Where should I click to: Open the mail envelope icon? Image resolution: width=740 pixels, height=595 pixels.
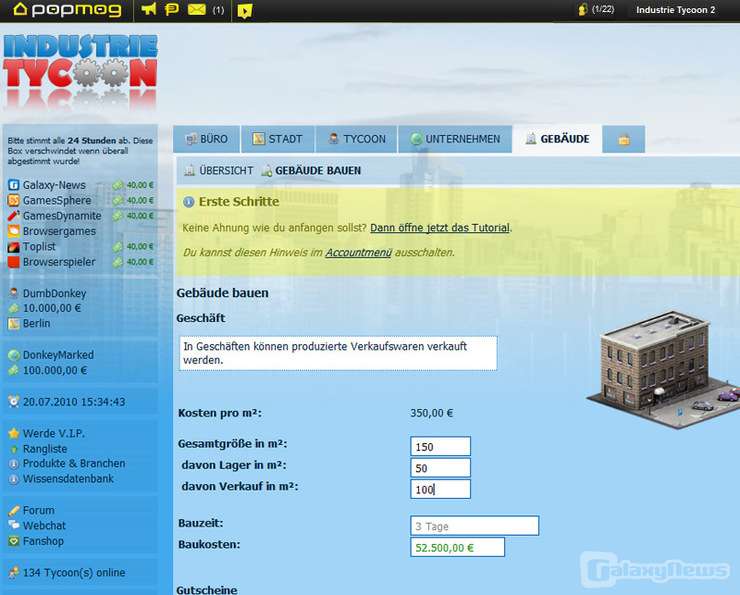pos(196,9)
